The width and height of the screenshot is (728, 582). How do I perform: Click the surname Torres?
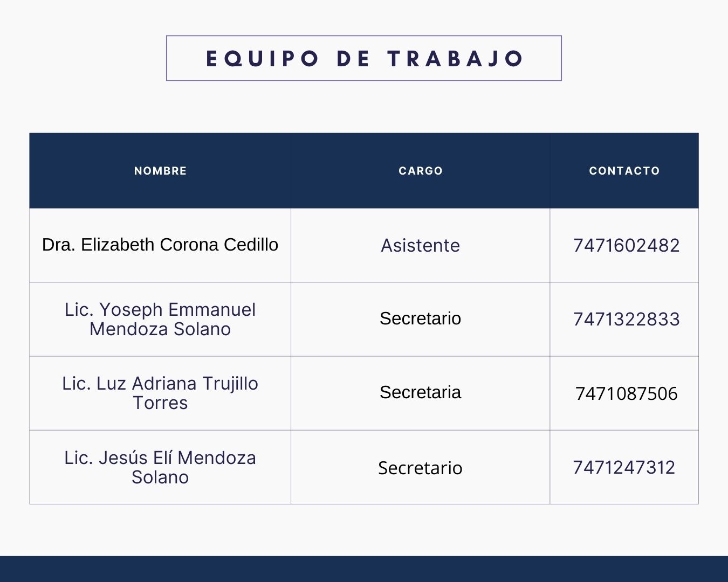tap(160, 403)
